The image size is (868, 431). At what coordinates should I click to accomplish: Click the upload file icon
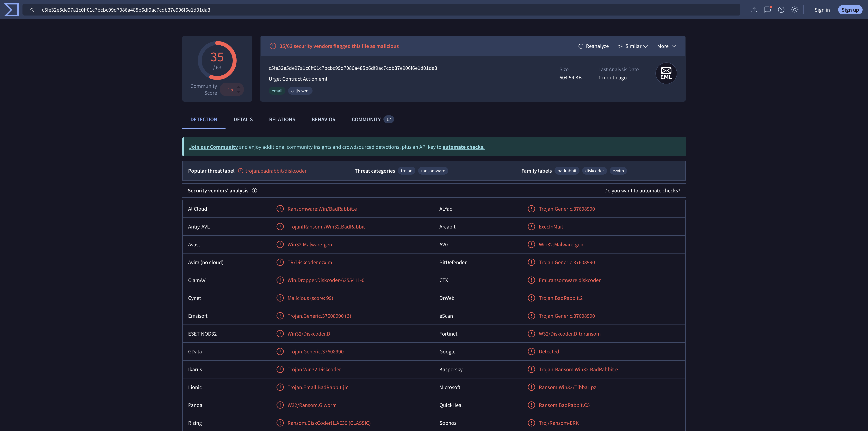pyautogui.click(x=754, y=10)
